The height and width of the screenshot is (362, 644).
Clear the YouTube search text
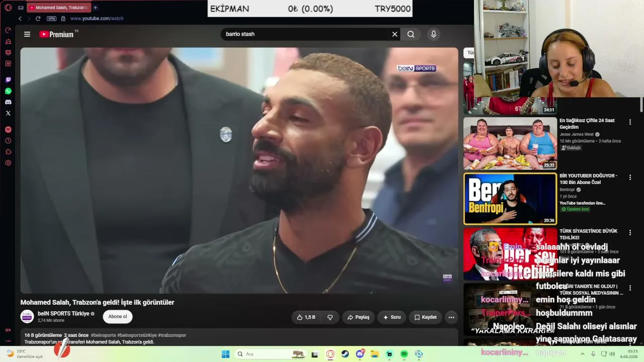pos(395,34)
